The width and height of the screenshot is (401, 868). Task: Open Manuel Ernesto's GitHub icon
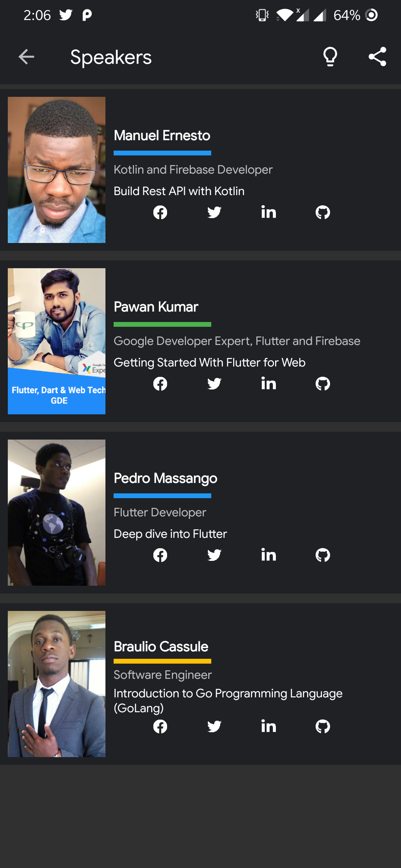tap(323, 213)
